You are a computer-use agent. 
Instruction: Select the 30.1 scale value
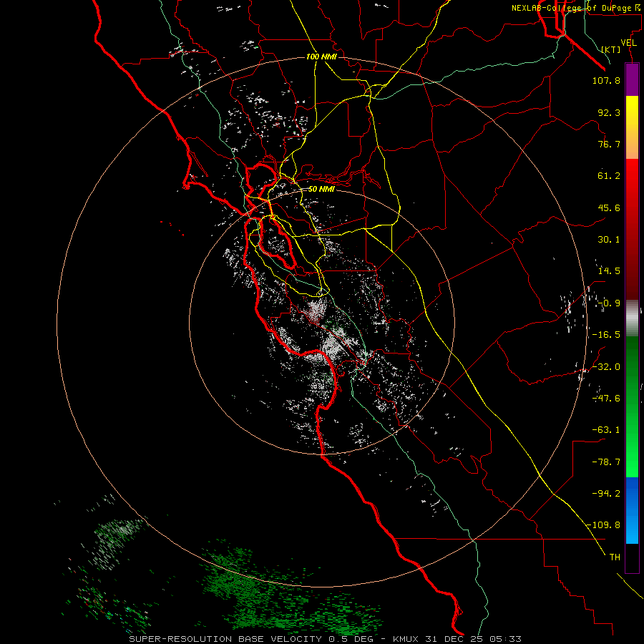click(609, 240)
